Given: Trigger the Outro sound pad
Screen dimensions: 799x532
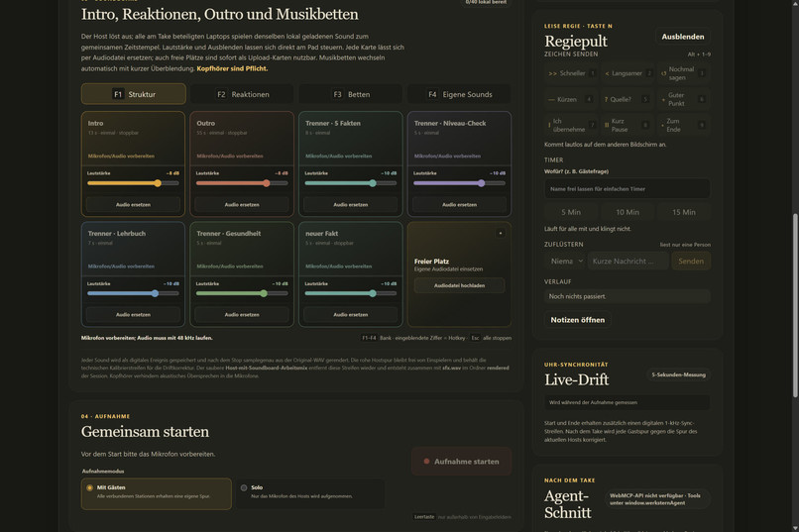Looking at the screenshot, I should (x=242, y=138).
